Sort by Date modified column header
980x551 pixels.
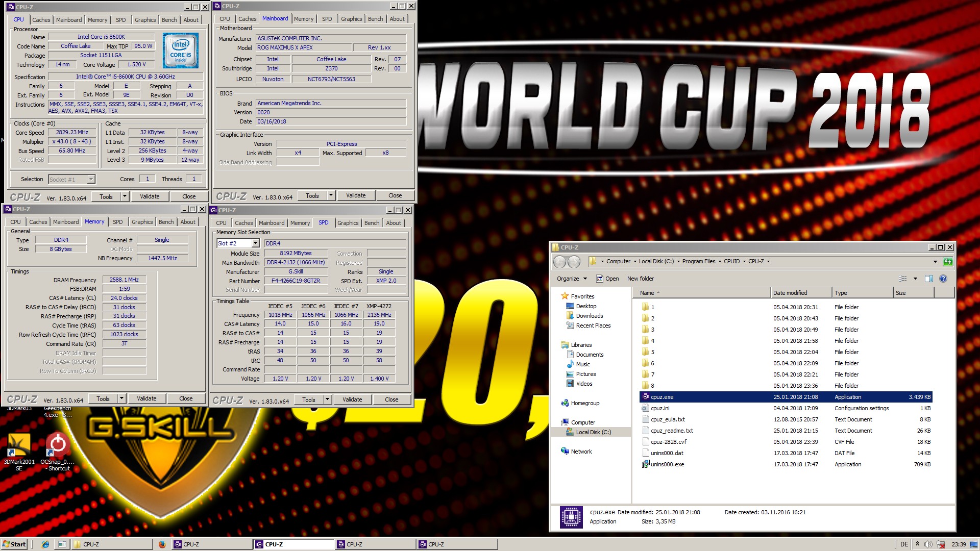(x=801, y=293)
